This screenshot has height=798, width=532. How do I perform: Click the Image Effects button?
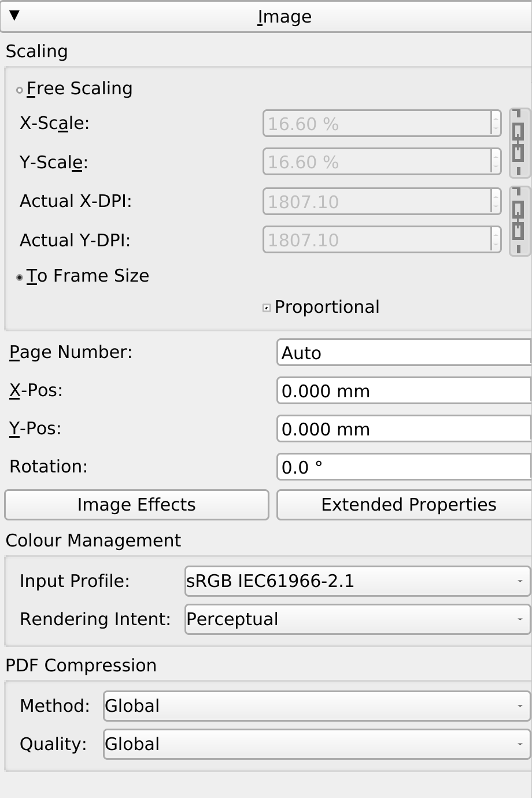(136, 505)
